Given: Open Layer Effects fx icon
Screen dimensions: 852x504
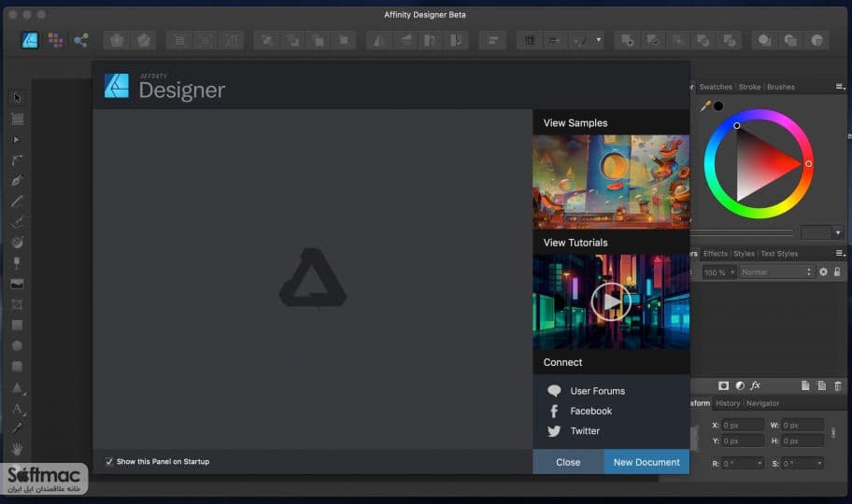Looking at the screenshot, I should (x=755, y=385).
